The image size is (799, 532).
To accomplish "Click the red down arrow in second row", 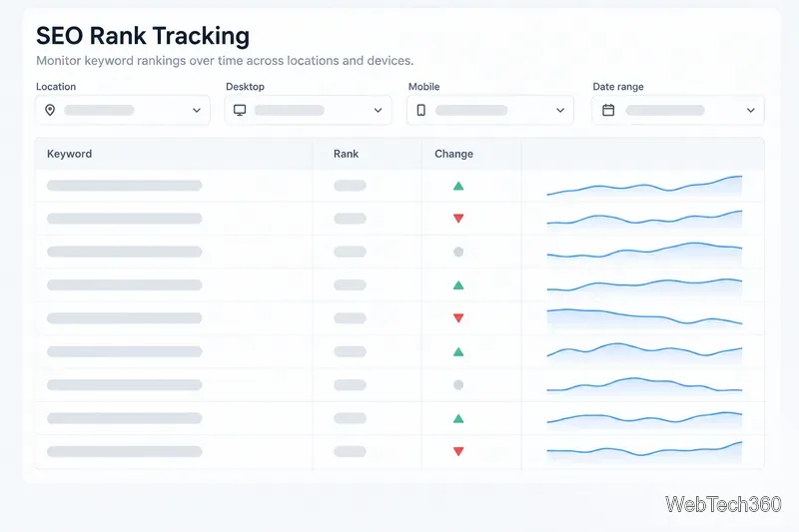I will pos(458,219).
